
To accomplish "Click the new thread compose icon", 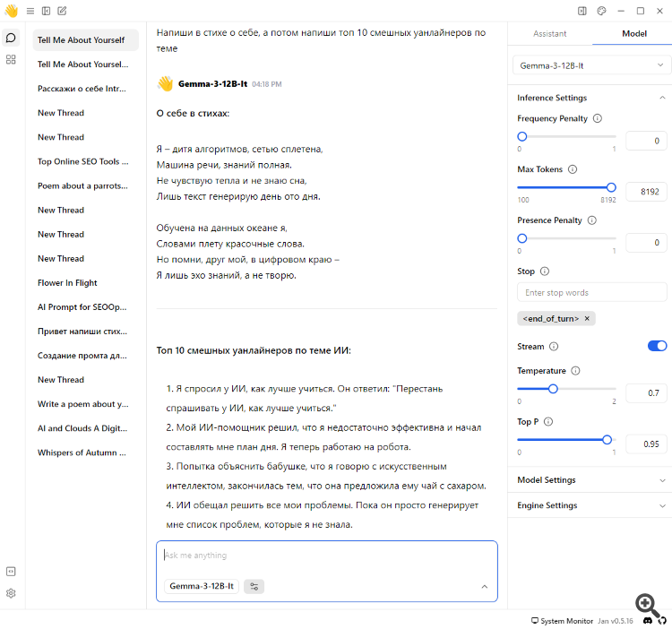I will point(62,11).
